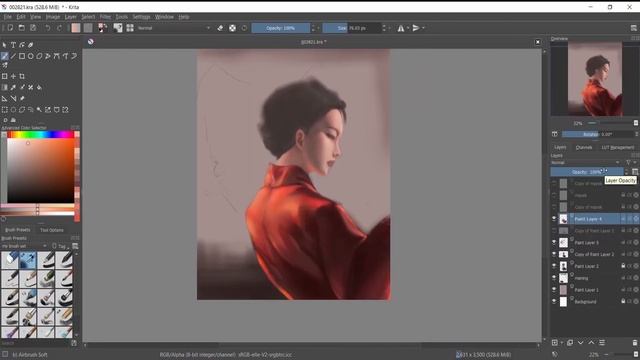Select the Contiguous Selection magic wand tool

pyautogui.click(x=39, y=109)
